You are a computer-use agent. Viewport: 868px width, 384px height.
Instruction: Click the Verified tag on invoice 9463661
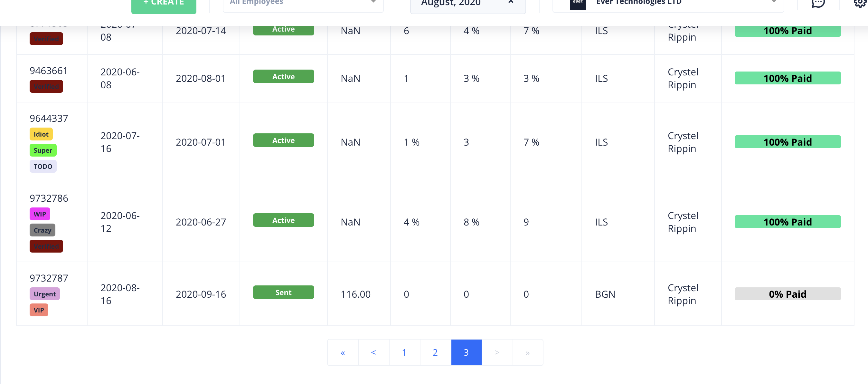[46, 86]
